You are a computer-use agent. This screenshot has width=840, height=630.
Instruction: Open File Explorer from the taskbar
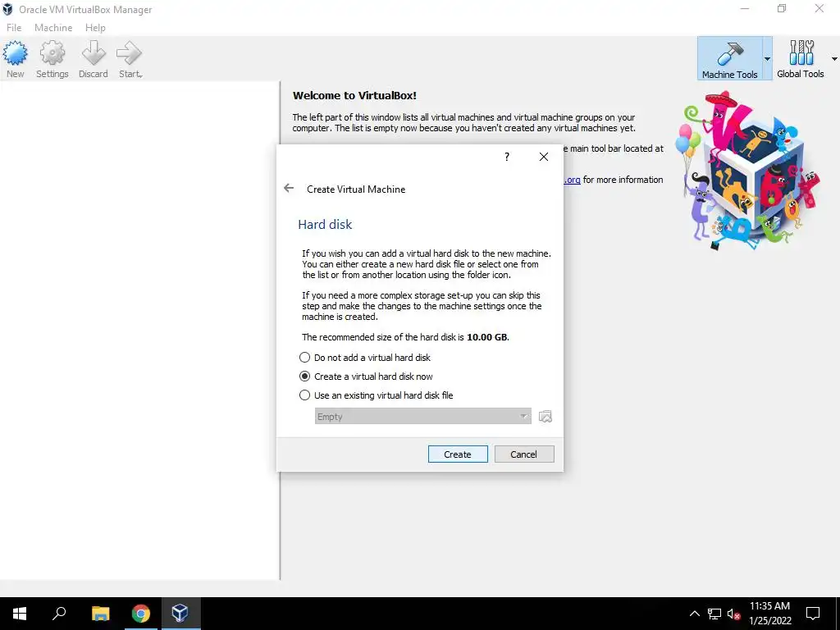pyautogui.click(x=100, y=614)
